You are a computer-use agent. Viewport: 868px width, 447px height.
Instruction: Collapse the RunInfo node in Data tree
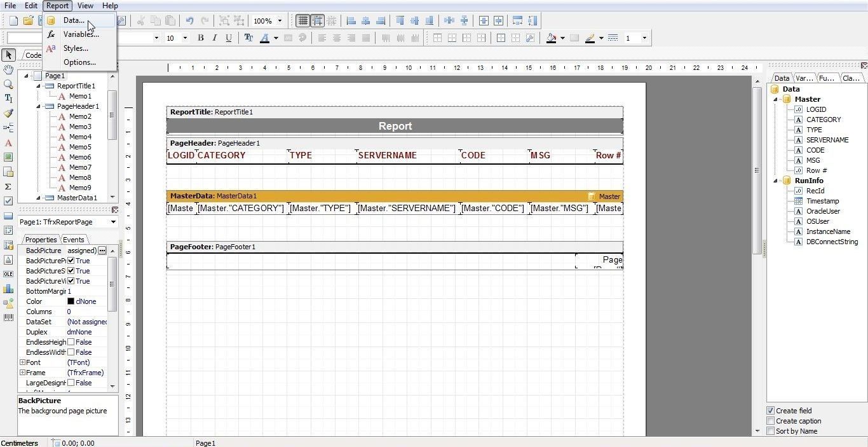(x=776, y=181)
